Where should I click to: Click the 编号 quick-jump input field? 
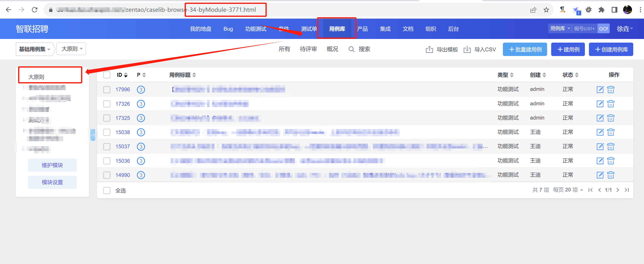click(584, 29)
